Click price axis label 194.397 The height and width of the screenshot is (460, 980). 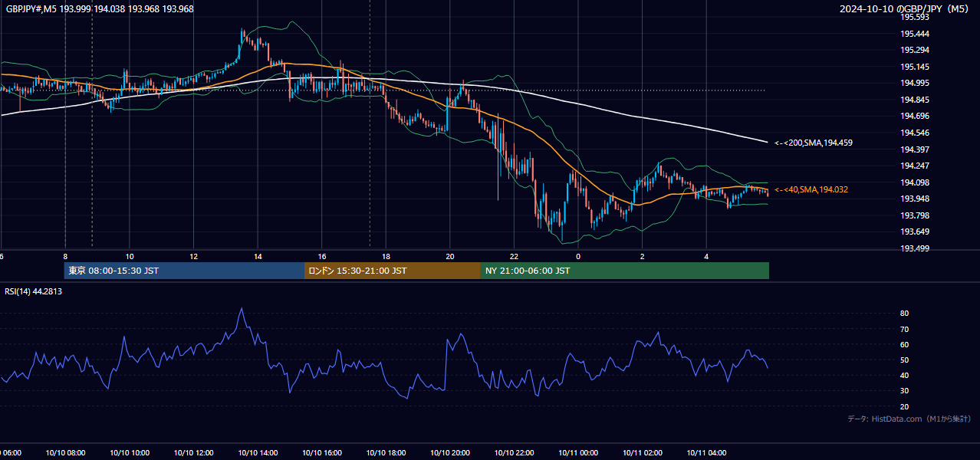[x=915, y=149]
